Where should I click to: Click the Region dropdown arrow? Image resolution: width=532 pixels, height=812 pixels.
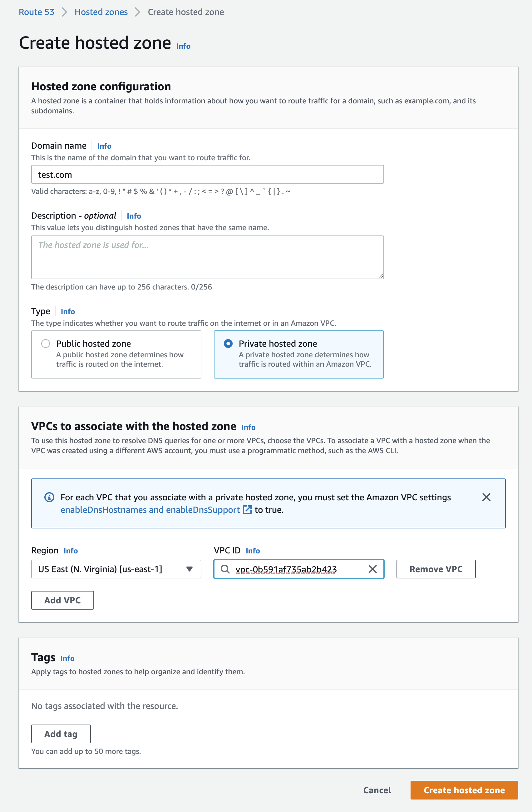click(190, 569)
